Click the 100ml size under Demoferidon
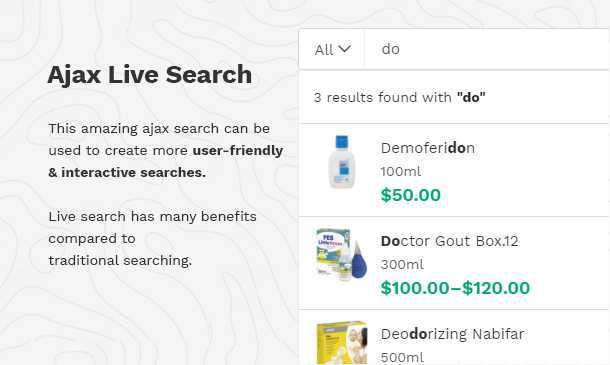The width and height of the screenshot is (610, 365). (x=401, y=171)
